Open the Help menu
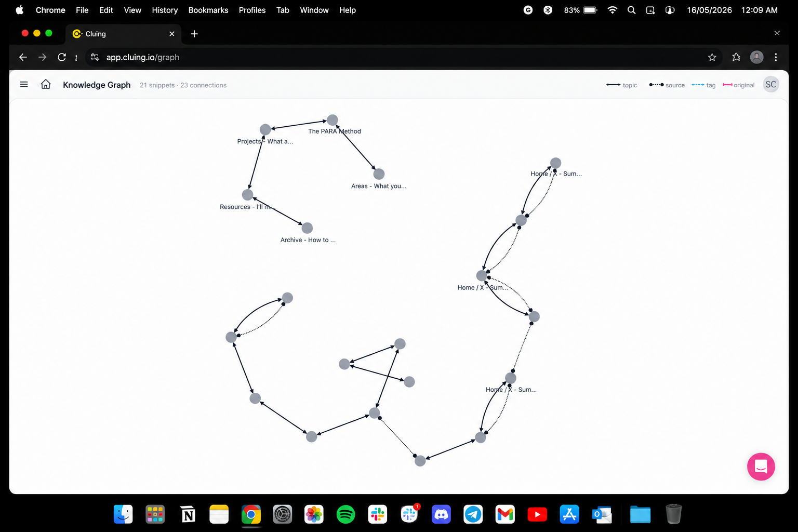The width and height of the screenshot is (798, 532). coord(348,10)
